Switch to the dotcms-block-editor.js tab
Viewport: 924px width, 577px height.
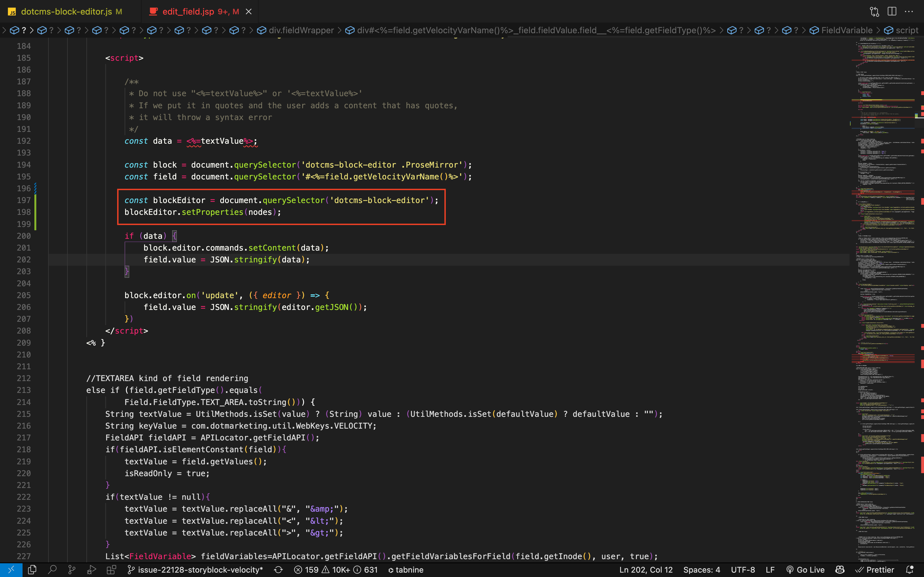(x=67, y=12)
